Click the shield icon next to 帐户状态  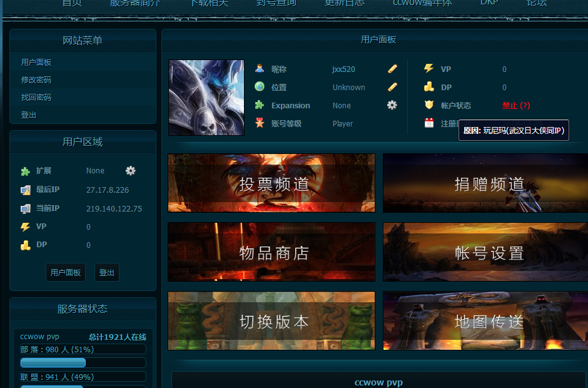click(x=428, y=105)
